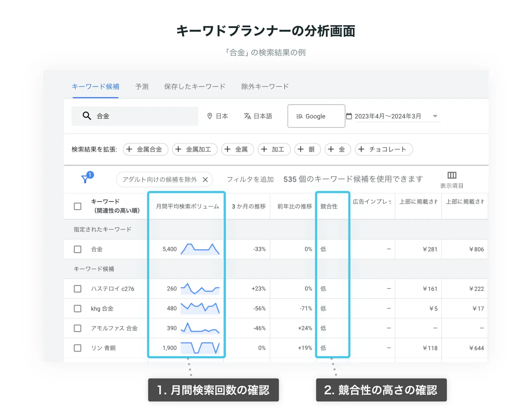The image size is (532, 420).
Task: Click the 5,400 search volume value
Action: pos(170,249)
